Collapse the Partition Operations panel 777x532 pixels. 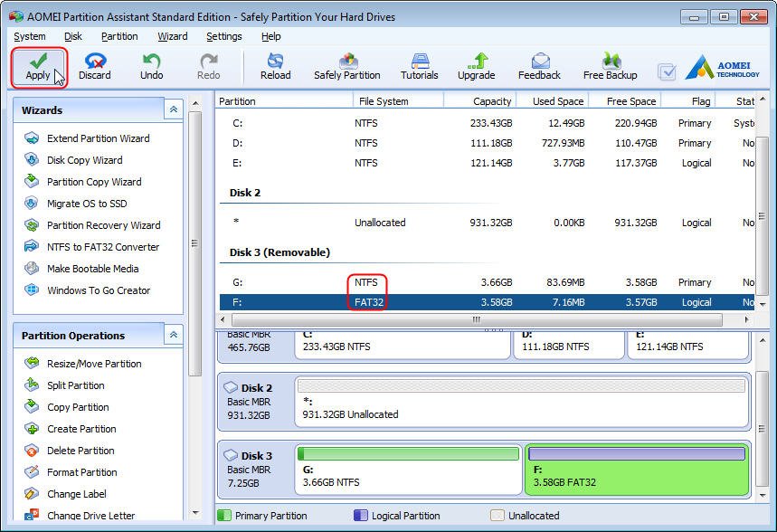[x=174, y=335]
